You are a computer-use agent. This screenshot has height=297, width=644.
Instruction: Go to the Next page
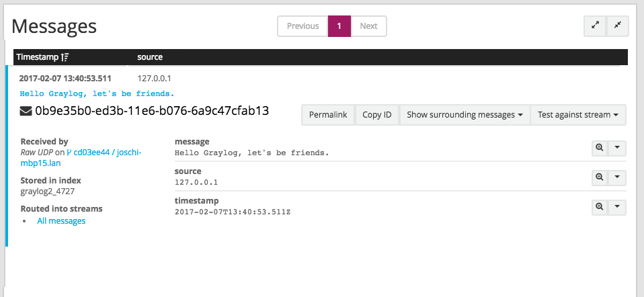(368, 26)
